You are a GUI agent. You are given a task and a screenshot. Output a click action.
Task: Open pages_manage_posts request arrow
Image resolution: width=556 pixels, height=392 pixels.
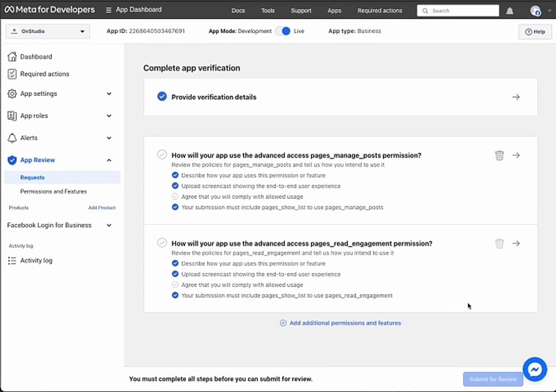click(516, 155)
